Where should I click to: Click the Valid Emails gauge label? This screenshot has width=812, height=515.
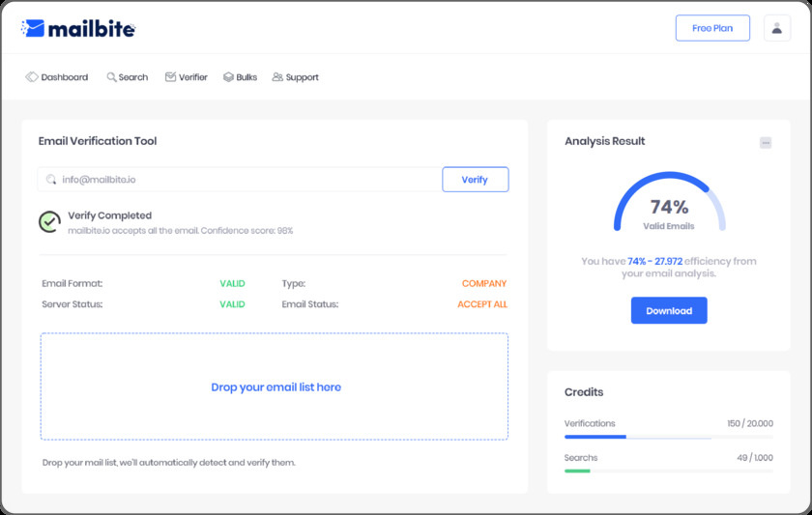pos(669,226)
